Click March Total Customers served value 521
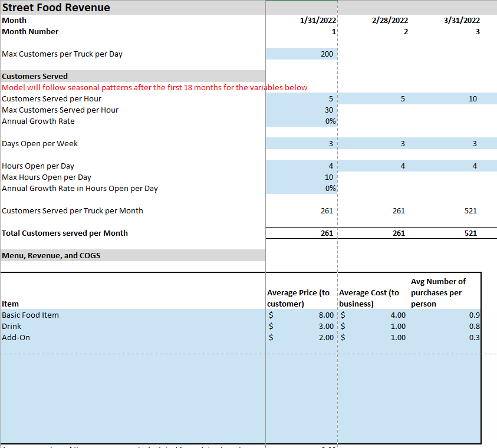The height and width of the screenshot is (448, 497). tap(470, 233)
